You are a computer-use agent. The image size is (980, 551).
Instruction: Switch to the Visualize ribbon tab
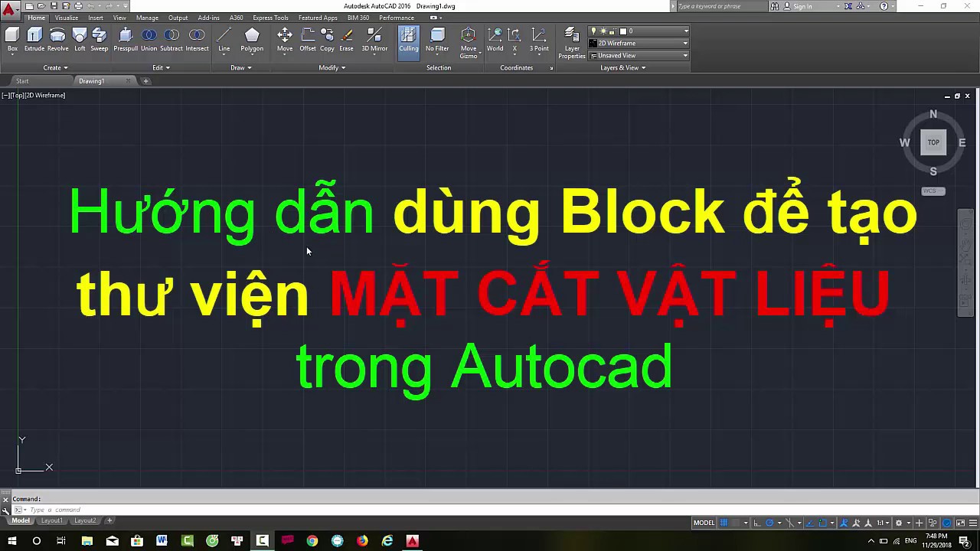click(x=67, y=18)
